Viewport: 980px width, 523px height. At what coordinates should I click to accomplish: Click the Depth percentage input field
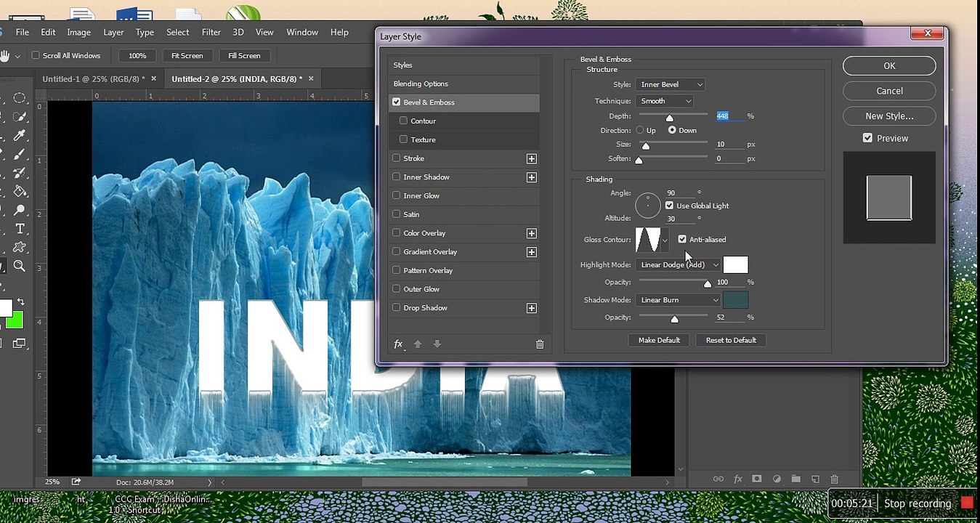tap(729, 116)
